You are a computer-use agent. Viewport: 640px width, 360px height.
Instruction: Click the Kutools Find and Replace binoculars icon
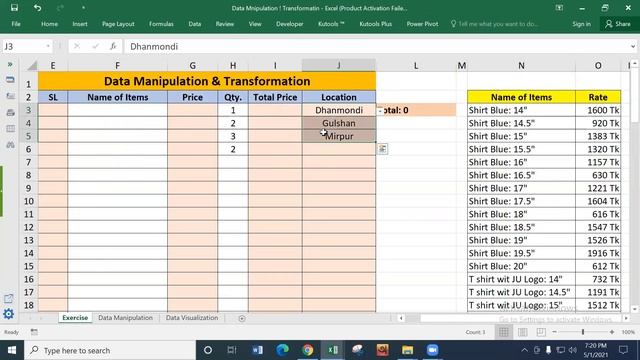click(10, 144)
